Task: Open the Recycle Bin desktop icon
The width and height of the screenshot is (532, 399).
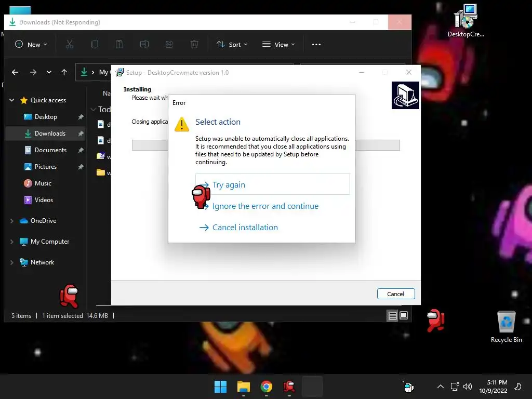Action: coord(506,326)
